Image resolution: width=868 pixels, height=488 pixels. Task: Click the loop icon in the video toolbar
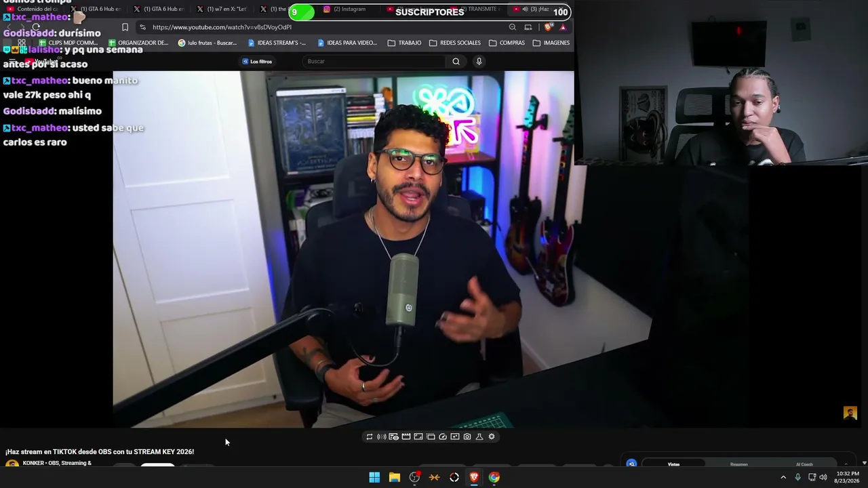[370, 437]
